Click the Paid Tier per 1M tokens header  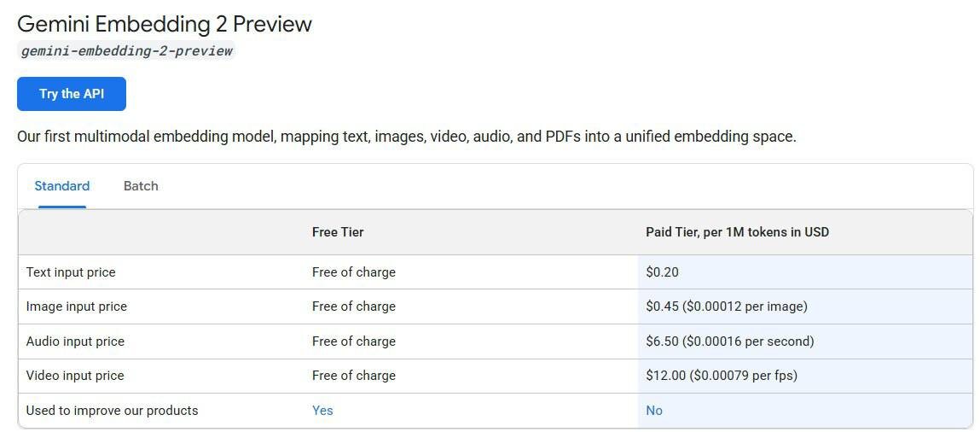(x=737, y=232)
